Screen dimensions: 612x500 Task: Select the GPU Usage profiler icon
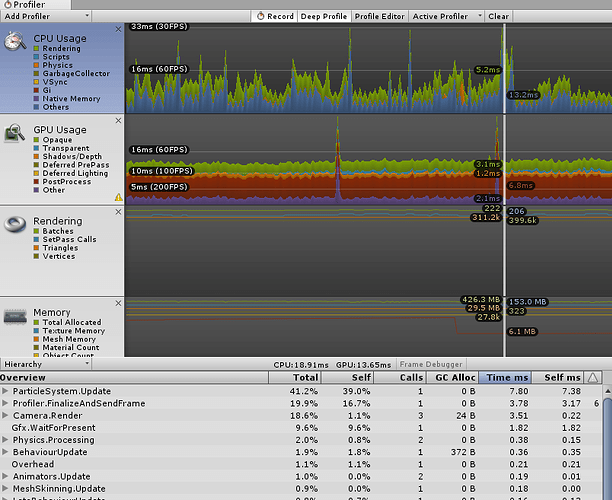(x=15, y=133)
